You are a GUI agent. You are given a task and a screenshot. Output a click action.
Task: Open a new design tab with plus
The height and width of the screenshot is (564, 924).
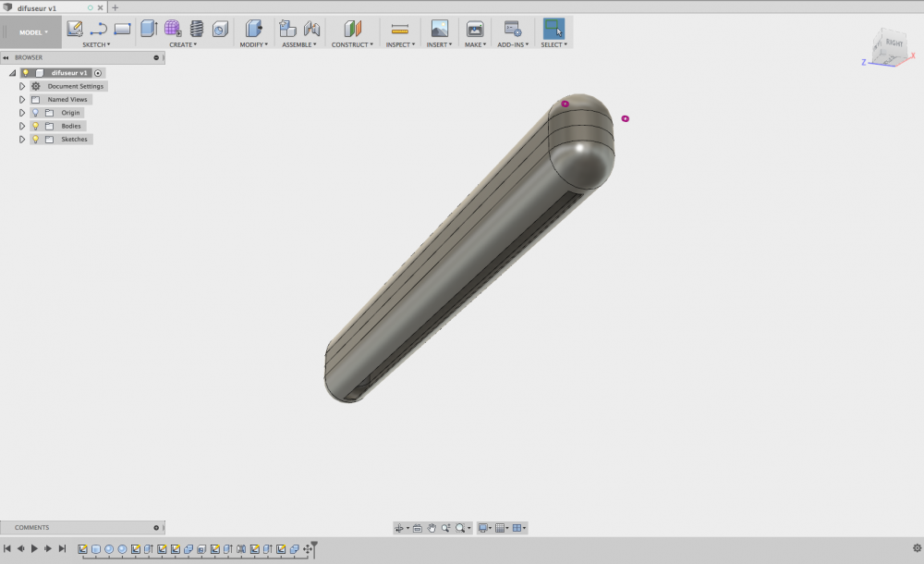115,7
